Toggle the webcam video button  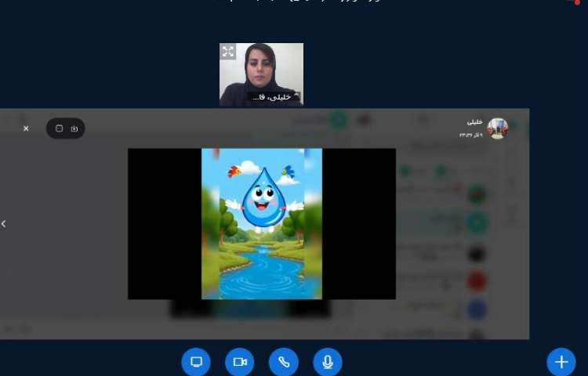click(x=240, y=362)
